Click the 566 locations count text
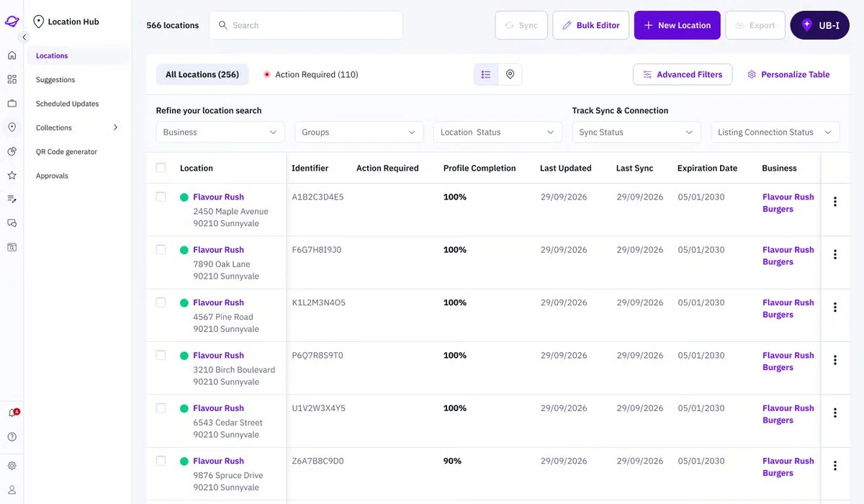This screenshot has width=864, height=504. pos(173,25)
